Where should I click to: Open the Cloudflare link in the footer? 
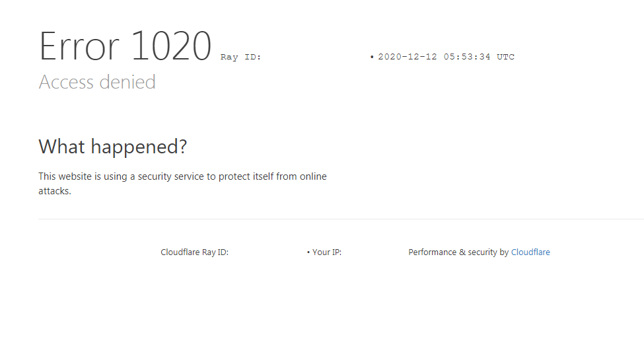click(x=530, y=252)
